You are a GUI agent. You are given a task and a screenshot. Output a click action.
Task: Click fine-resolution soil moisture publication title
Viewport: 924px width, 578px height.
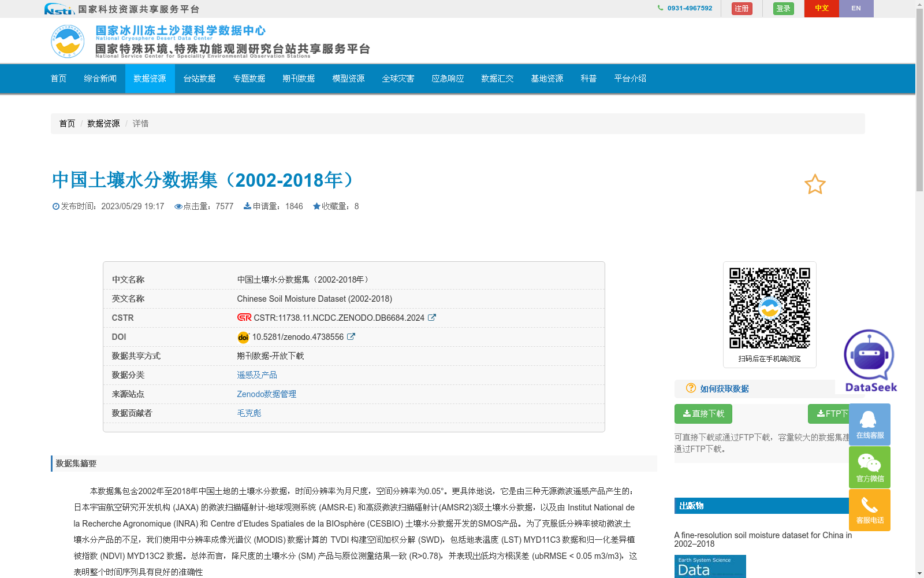[x=763, y=539]
